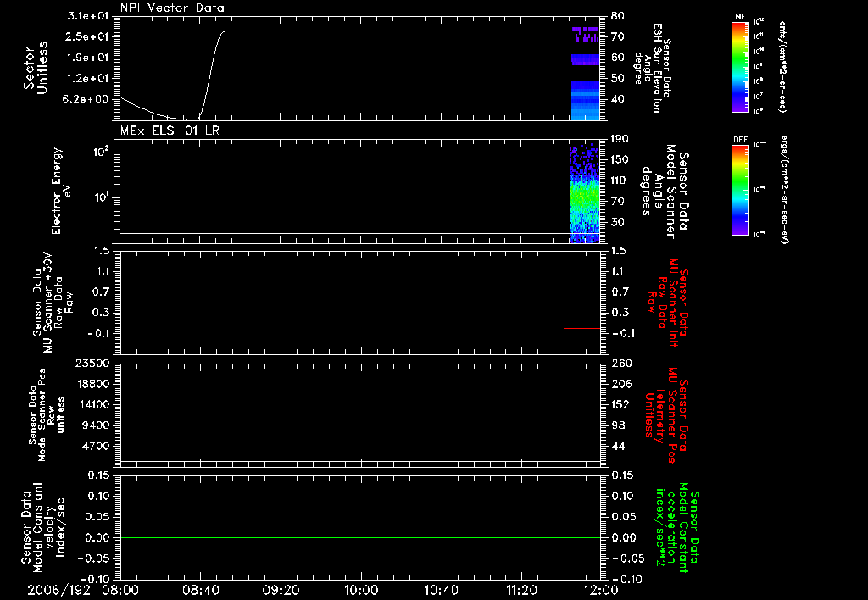
Task: Click the DEF units label 'ergs/(cm**2-sr-sec-eV)'
Action: tap(784, 190)
